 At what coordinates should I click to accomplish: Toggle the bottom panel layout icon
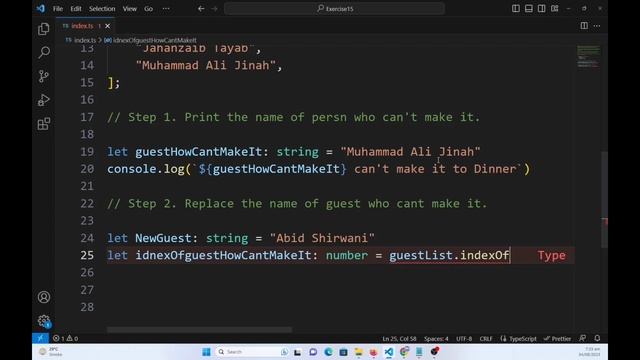[x=529, y=9]
